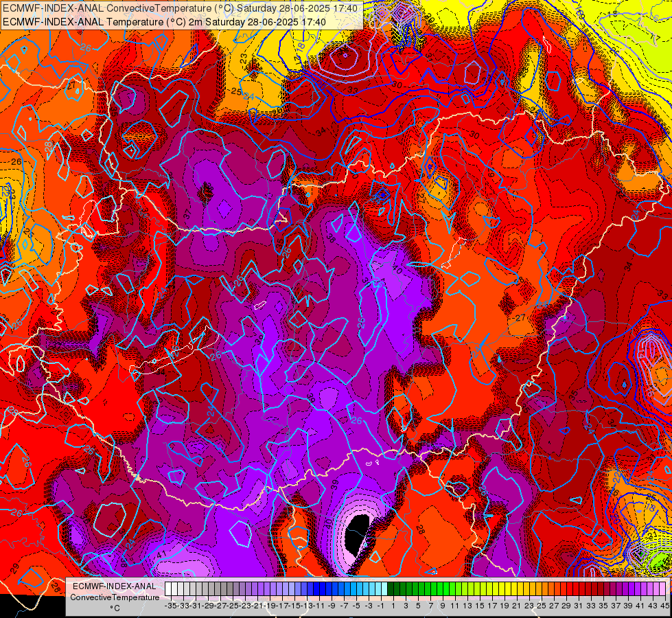Select the white leftmost legend swatch above -35

point(168,589)
